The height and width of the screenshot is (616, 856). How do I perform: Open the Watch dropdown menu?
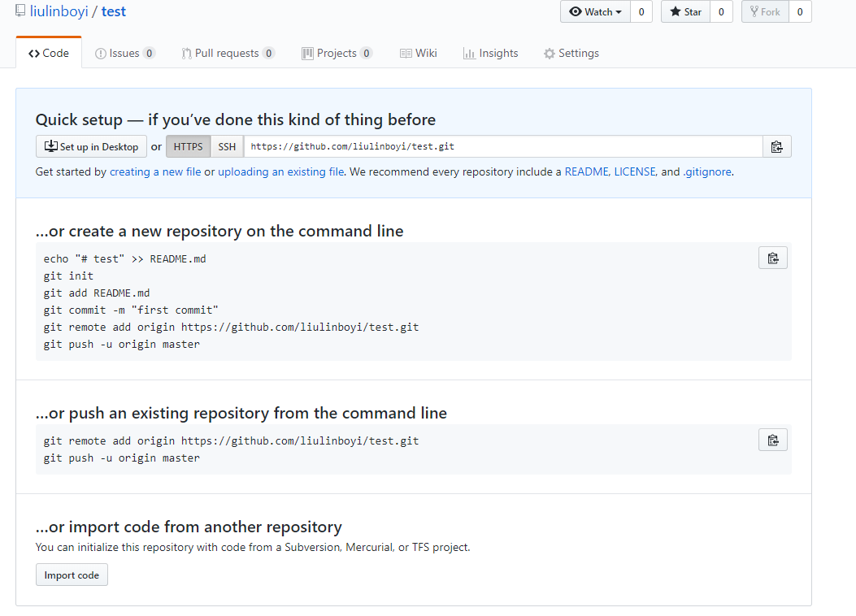596,12
